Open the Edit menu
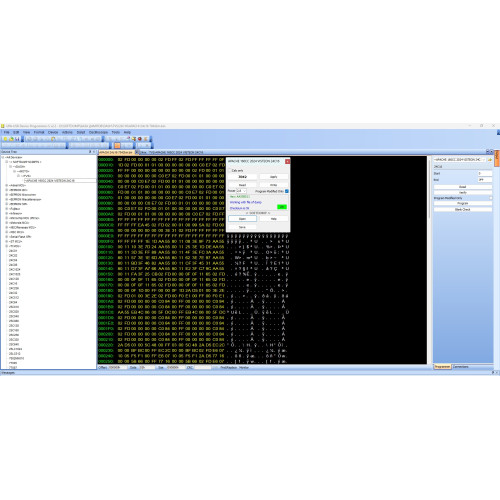500x500 pixels. [x=16, y=132]
